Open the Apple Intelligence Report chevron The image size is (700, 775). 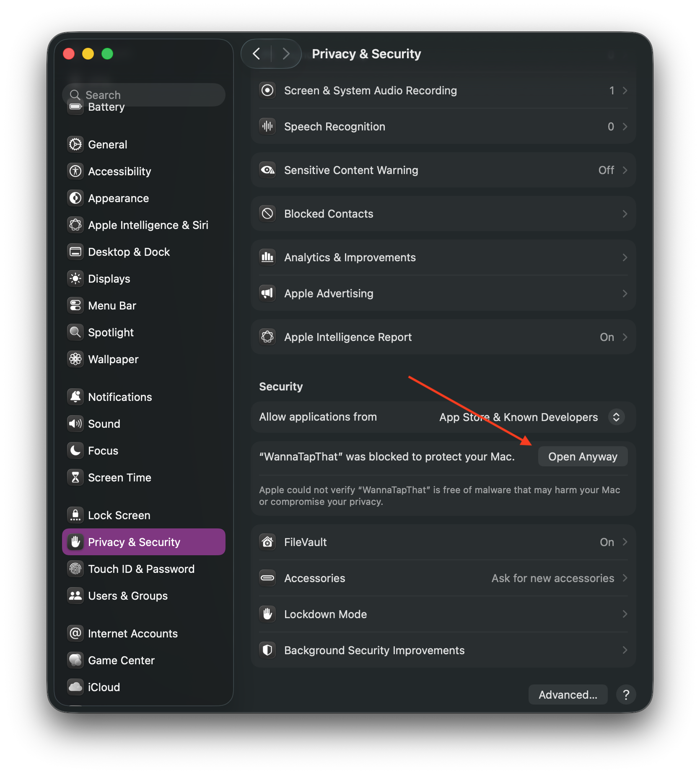[x=625, y=337]
